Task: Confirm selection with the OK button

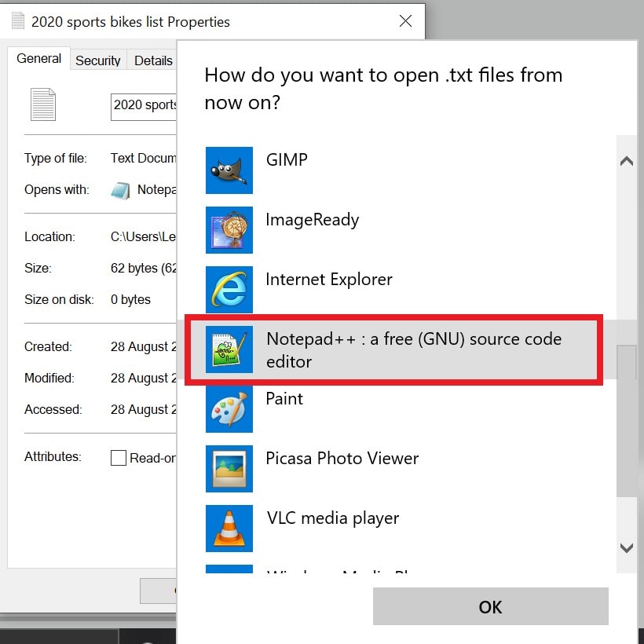Action: click(490, 606)
